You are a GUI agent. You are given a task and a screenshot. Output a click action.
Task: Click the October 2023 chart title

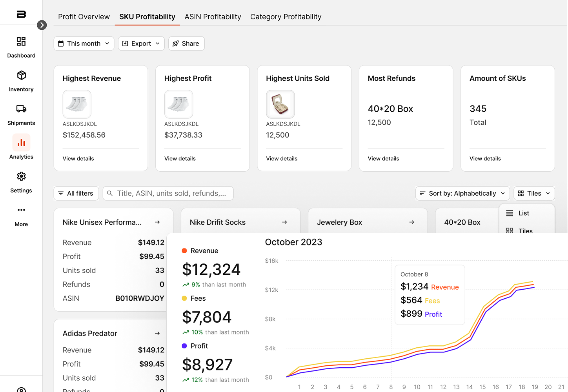[x=293, y=242]
